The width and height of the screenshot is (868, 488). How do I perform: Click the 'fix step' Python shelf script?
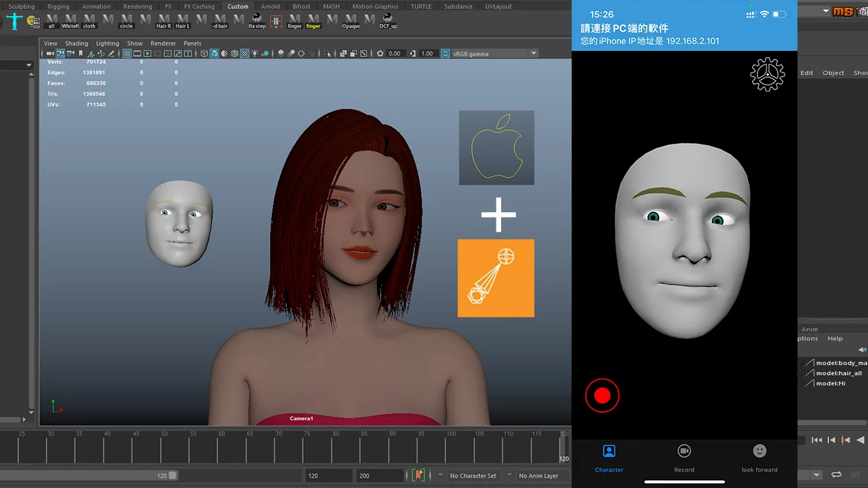pos(257,20)
